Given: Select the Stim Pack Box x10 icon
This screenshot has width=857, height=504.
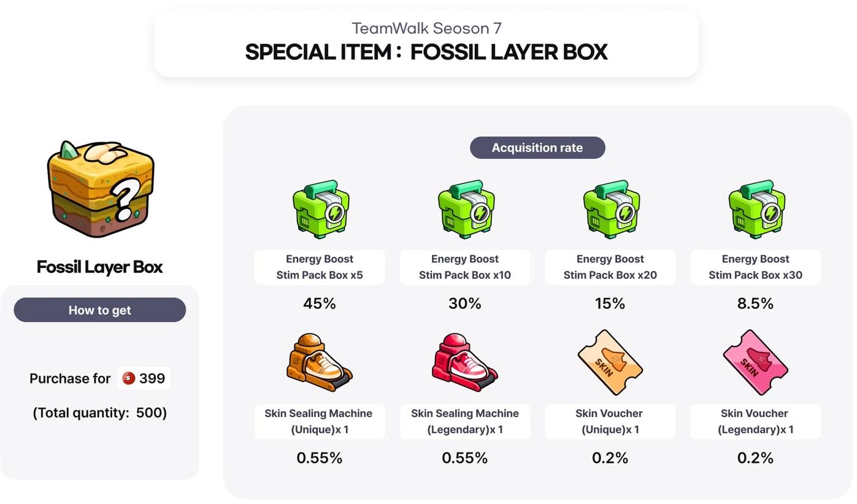Looking at the screenshot, I should [x=466, y=209].
